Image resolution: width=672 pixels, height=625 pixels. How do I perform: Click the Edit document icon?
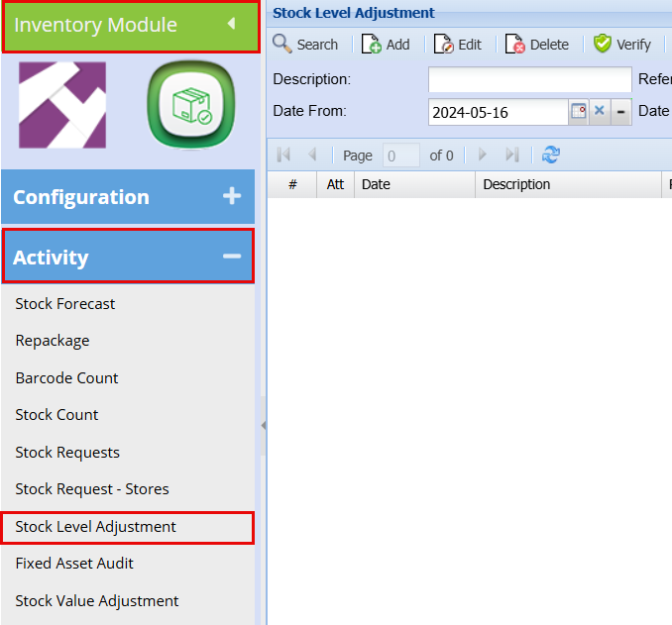[443, 44]
